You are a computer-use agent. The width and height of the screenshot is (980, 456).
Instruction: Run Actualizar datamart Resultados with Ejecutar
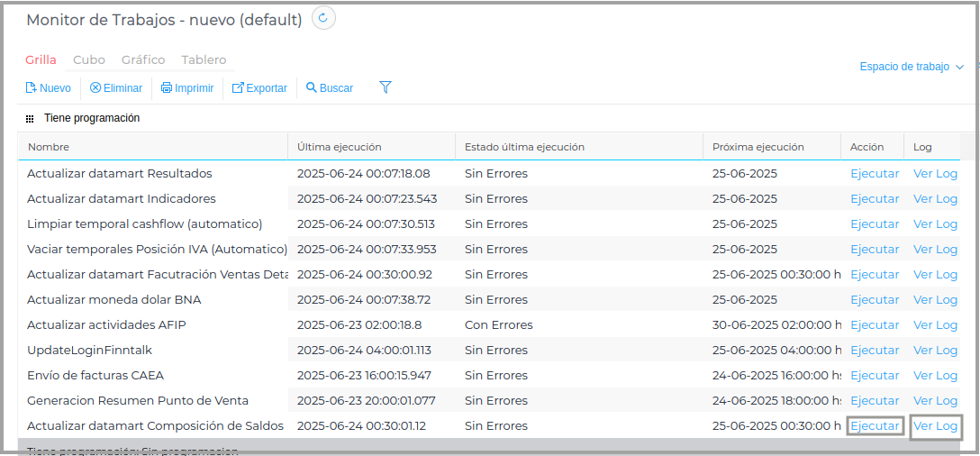coord(875,174)
